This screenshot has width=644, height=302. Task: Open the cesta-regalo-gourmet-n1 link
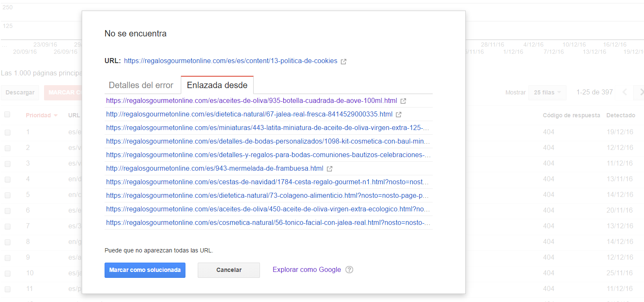pyautogui.click(x=268, y=182)
